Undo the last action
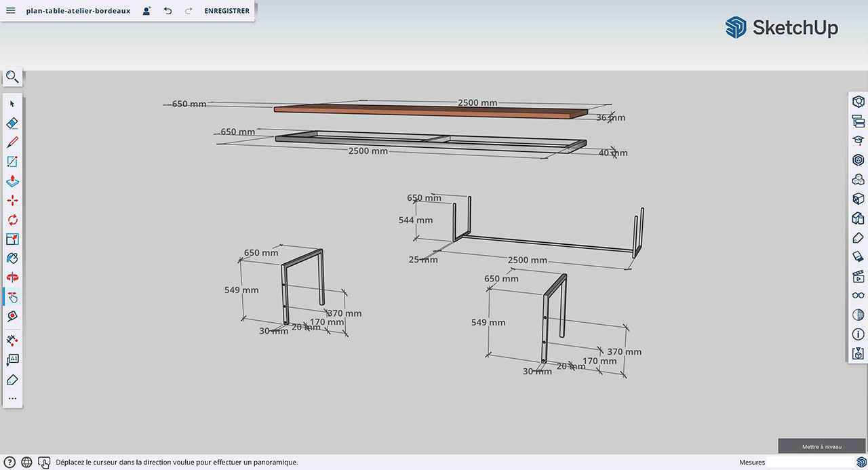This screenshot has height=470, width=868. point(167,11)
